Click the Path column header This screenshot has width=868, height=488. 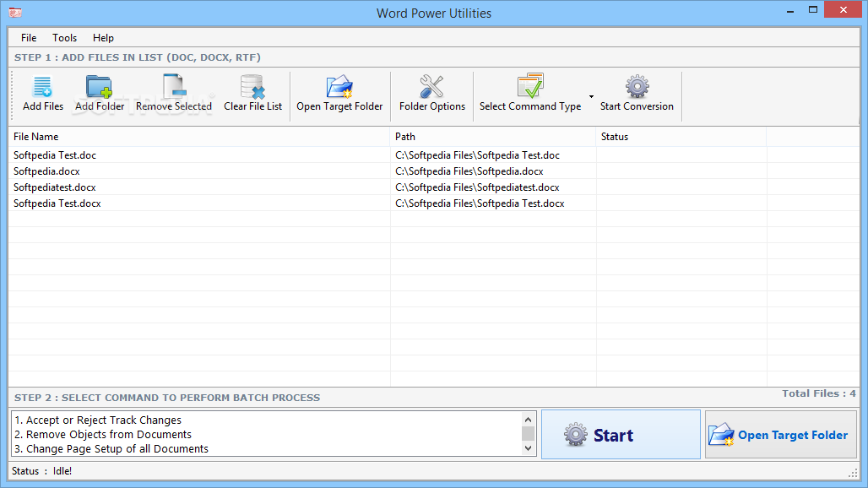493,137
